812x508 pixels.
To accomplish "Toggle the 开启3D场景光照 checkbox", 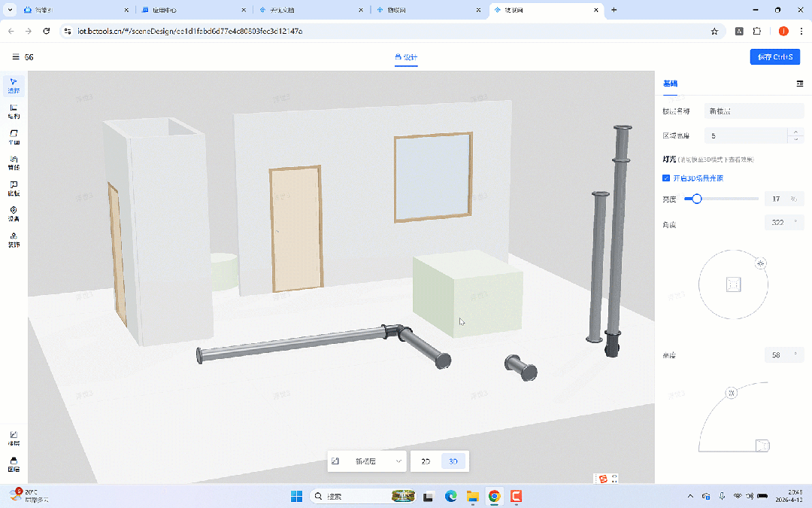I will click(666, 178).
